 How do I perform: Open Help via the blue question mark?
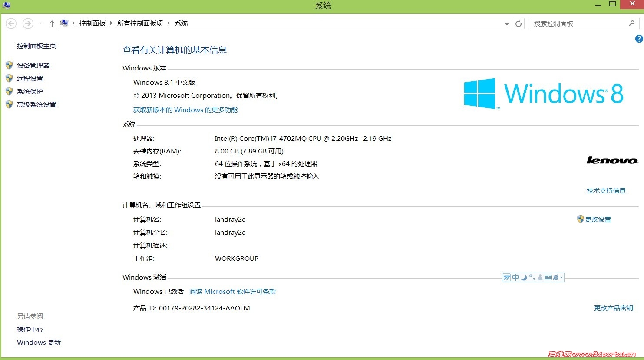[x=639, y=39]
